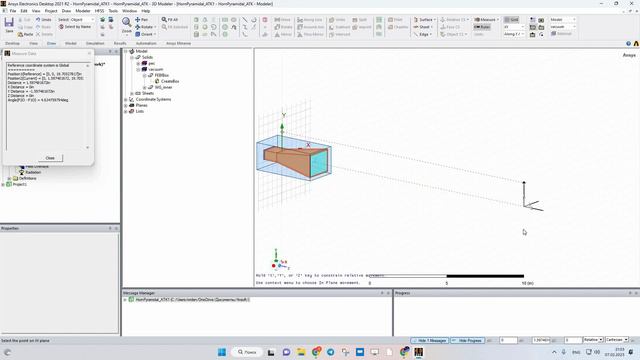Screen dimensions: 640x360
Task: Expand the Definitions node in the project tree
Action: 9,178
